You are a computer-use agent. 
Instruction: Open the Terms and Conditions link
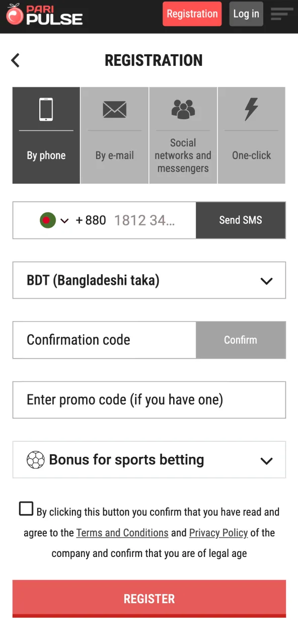[x=122, y=532]
